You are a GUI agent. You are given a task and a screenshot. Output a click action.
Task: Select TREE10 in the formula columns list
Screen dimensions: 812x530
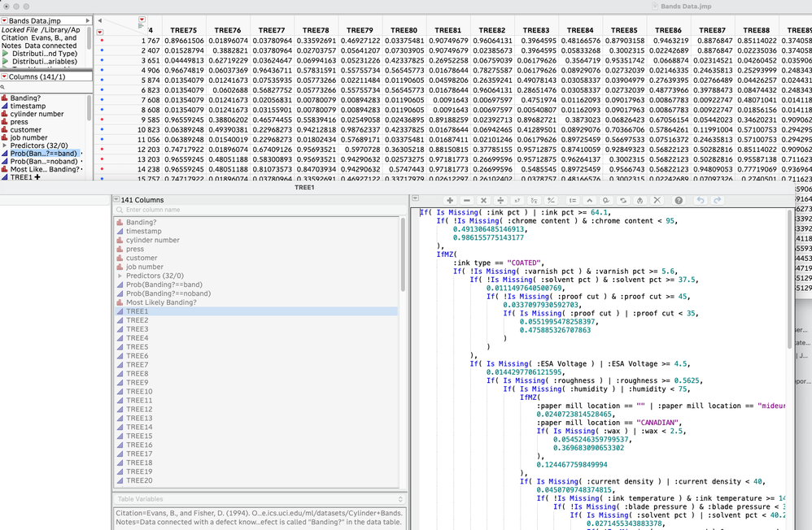pos(139,391)
